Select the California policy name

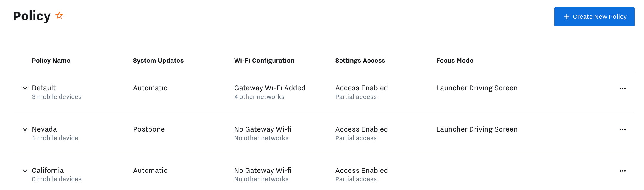(48, 170)
